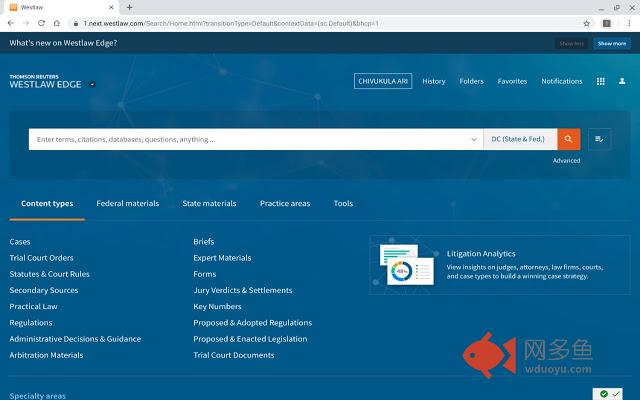Open browser home page button
The width and height of the screenshot is (640, 400).
[x=57, y=23]
